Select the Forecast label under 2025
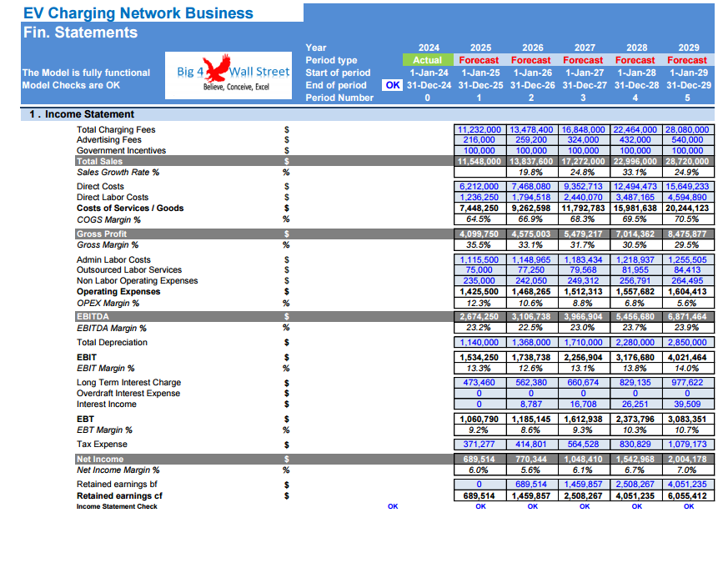This screenshot has width=728, height=578. pyautogui.click(x=479, y=60)
